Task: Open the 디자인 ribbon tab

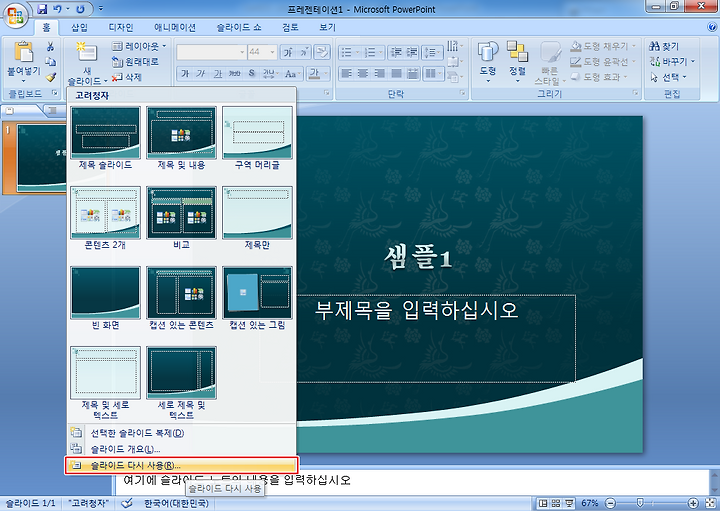Action: point(121,28)
